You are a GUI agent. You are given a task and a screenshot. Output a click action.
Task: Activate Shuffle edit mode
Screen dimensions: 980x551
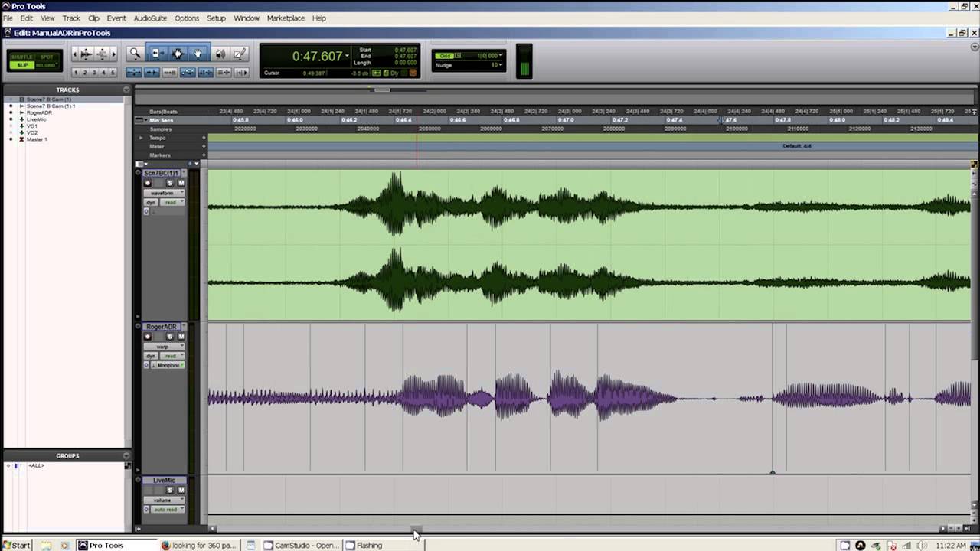(x=23, y=57)
